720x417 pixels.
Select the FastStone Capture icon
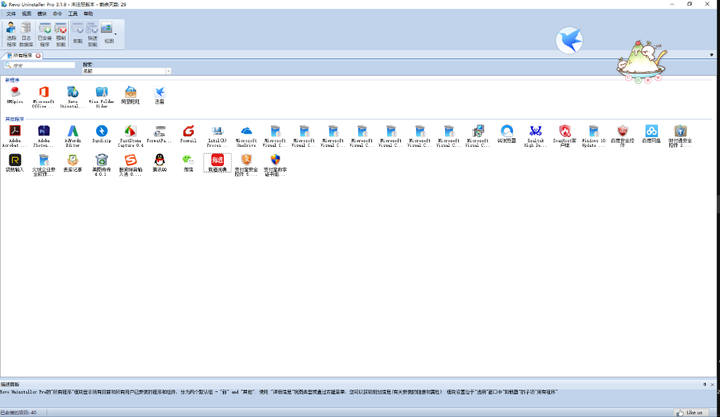(130, 136)
